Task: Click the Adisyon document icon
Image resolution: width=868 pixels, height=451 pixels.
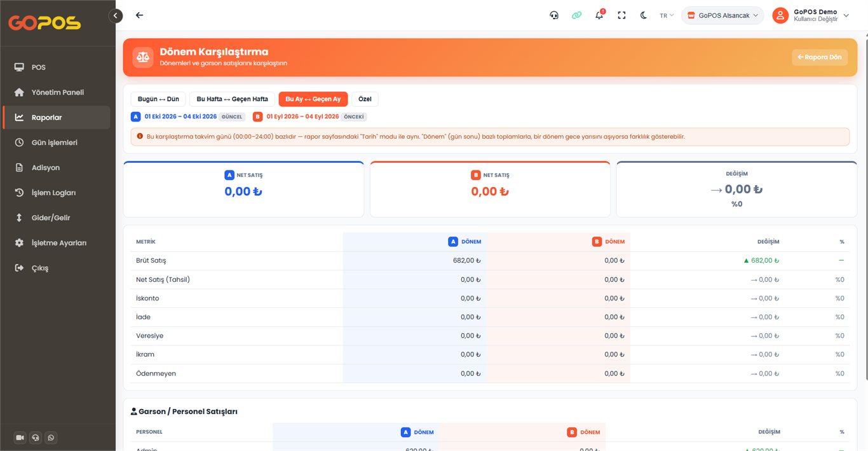Action: click(19, 168)
